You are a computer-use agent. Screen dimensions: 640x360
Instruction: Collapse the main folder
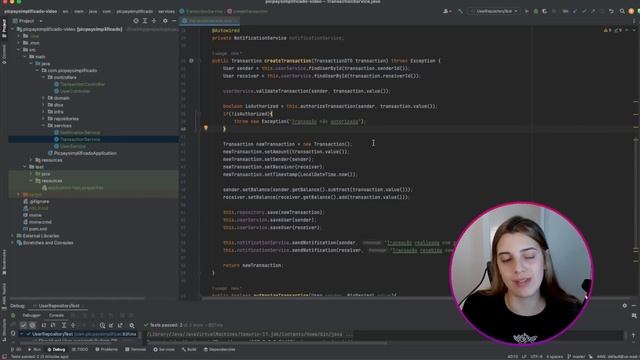(25, 57)
